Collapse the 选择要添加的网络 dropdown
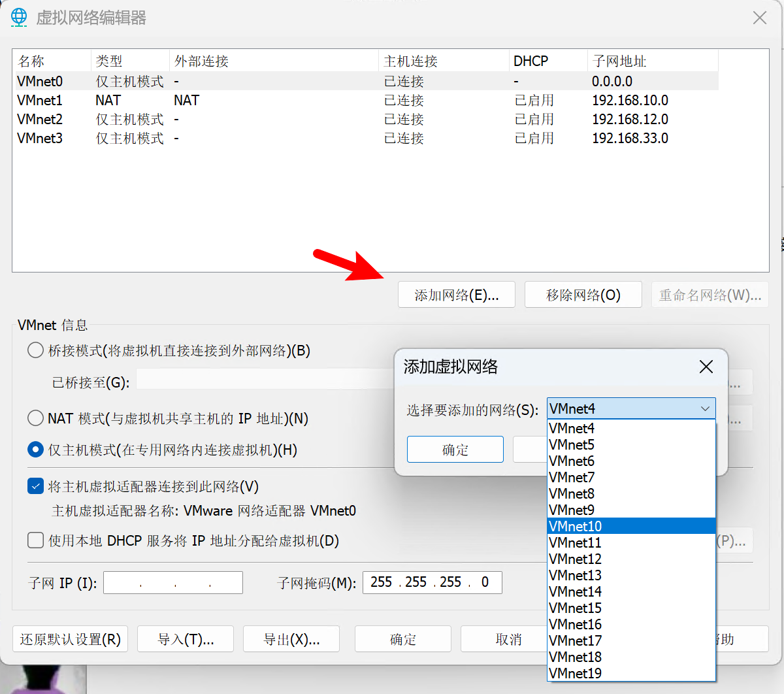This screenshot has width=784, height=694. (x=705, y=408)
